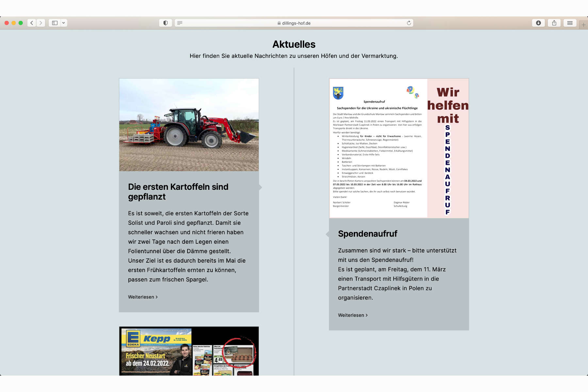This screenshot has height=392, width=588.
Task: Open the EDEKA Kepp flyer thumbnail
Action: point(189,353)
